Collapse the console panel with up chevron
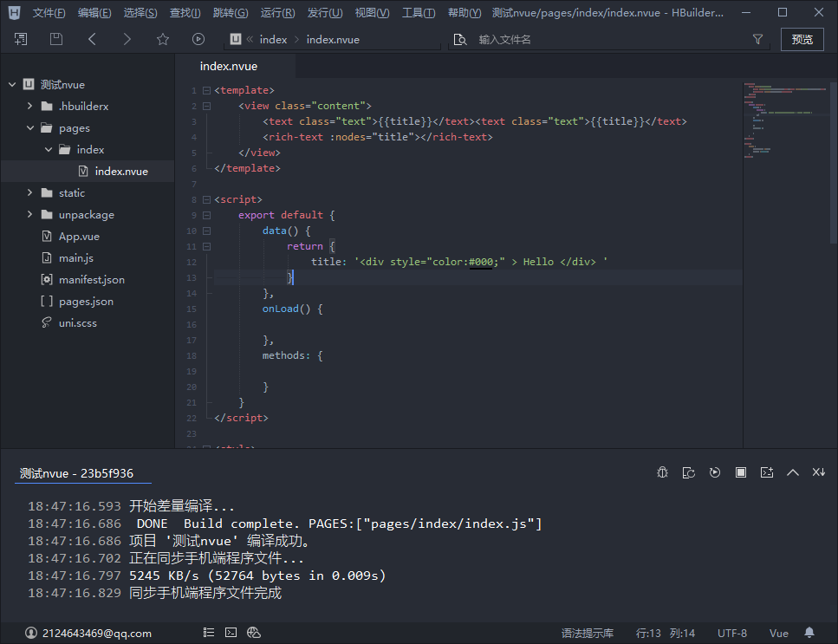Screen dimensions: 838x644 (x=793, y=472)
